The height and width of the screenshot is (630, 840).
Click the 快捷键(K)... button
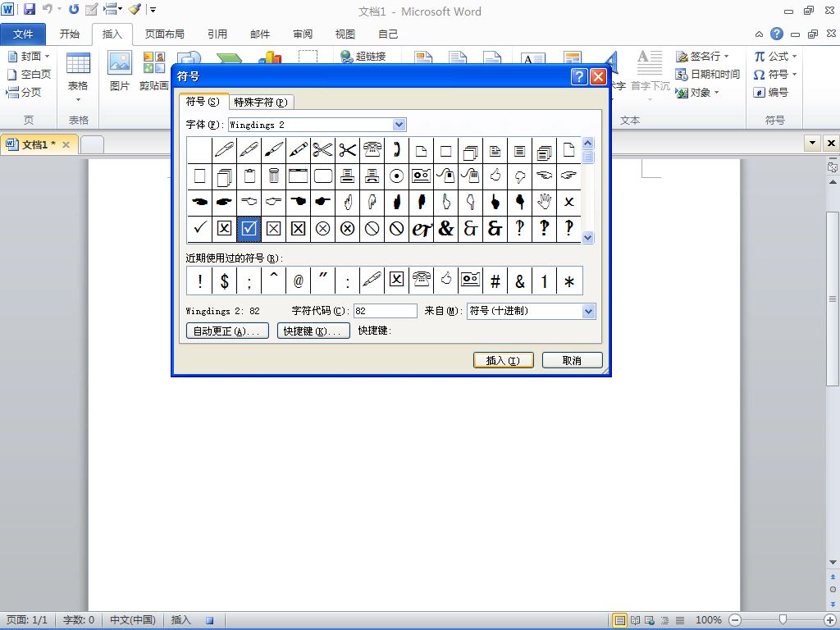coord(313,331)
